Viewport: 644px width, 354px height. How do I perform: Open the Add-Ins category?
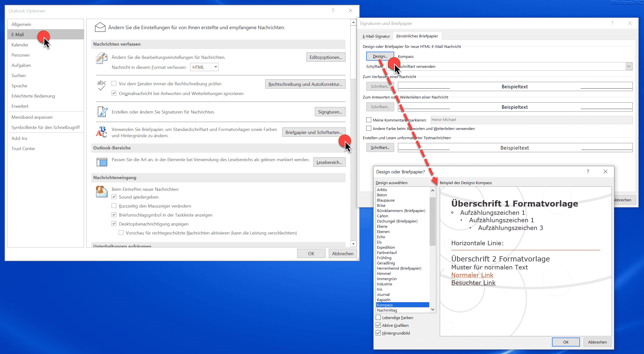click(46, 138)
